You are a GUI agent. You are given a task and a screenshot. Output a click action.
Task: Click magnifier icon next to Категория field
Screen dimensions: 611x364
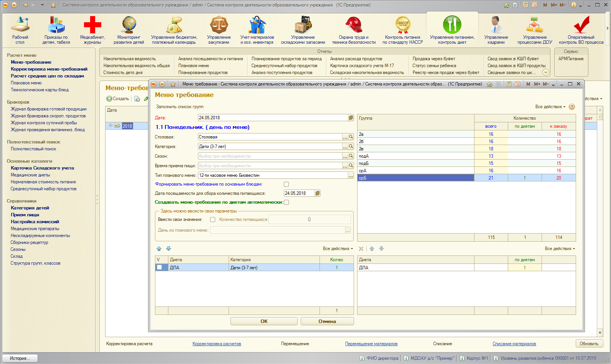[x=351, y=147]
